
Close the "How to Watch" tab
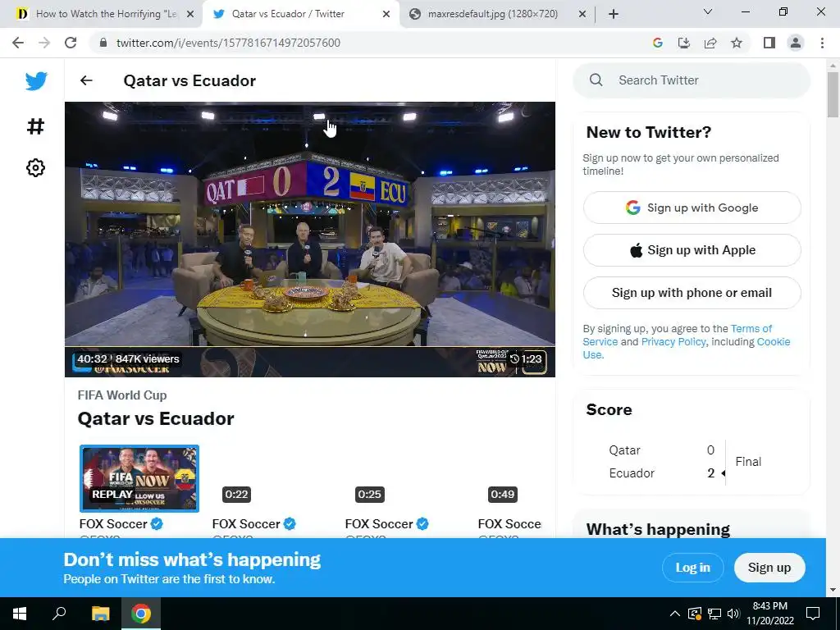[189, 14]
